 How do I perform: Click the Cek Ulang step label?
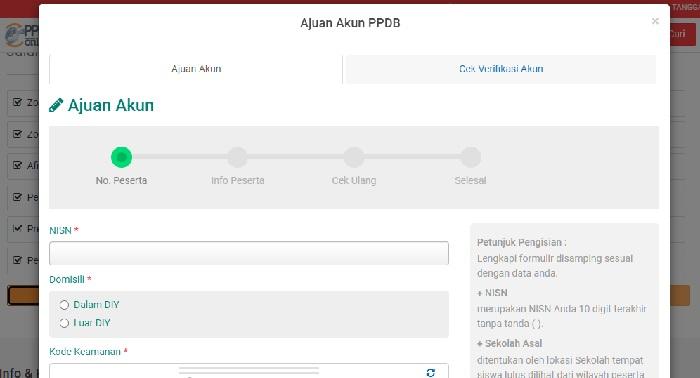coord(354,180)
